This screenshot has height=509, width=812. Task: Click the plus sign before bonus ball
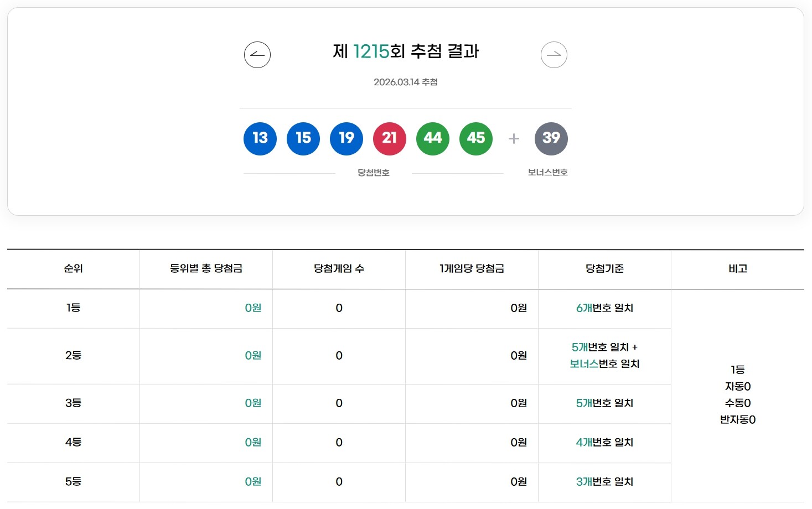pyautogui.click(x=514, y=138)
